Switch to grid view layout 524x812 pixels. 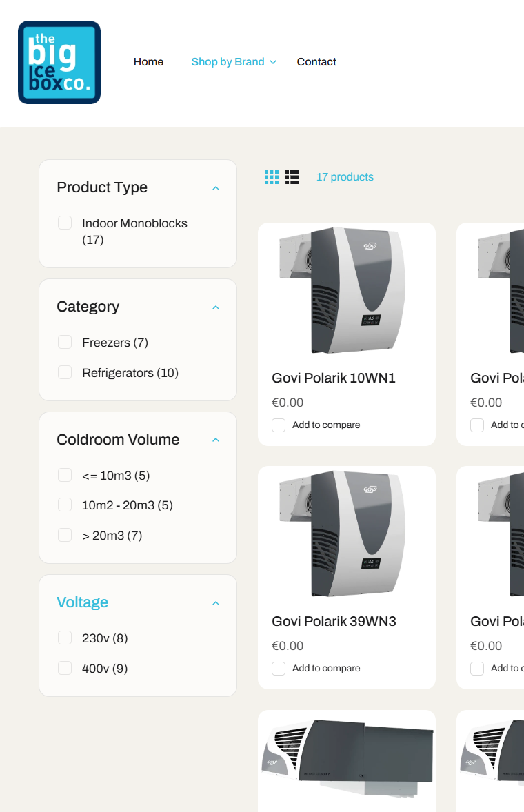tap(272, 177)
